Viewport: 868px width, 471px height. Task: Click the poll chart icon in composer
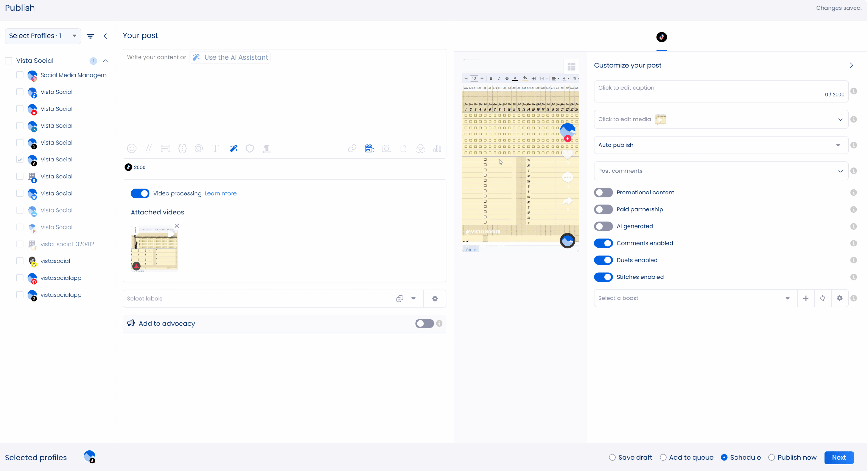(x=437, y=148)
